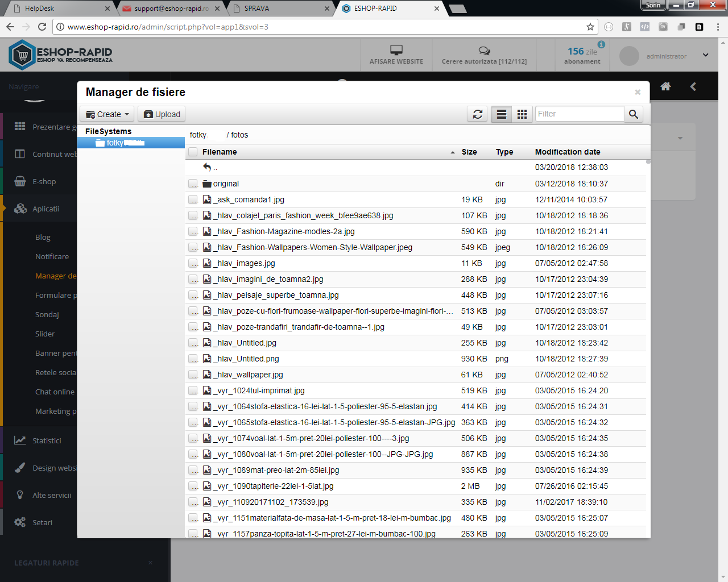Click the administrator avatar
728x582 pixels.
(629, 56)
